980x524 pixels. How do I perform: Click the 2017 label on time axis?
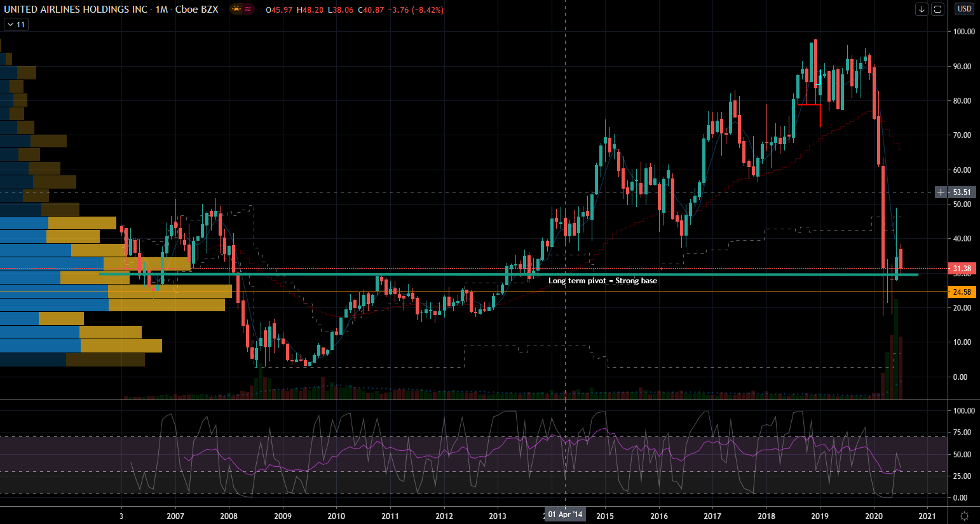(712, 516)
